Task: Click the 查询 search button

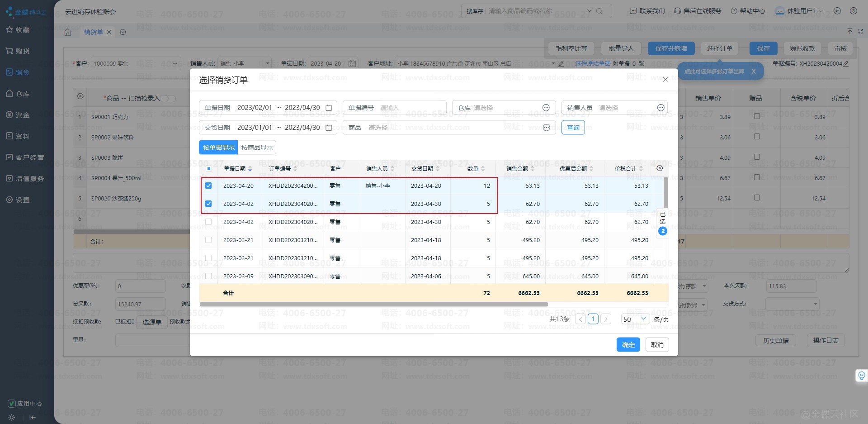Action: (x=573, y=128)
